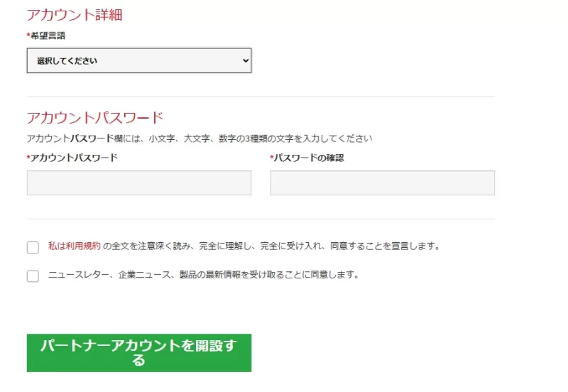
Task: Click the bold アカウントパスワード field label
Action: pyautogui.click(x=74, y=158)
